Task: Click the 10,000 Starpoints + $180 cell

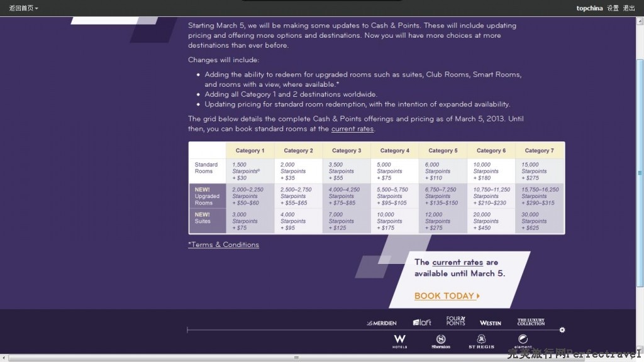Action: pyautogui.click(x=491, y=171)
